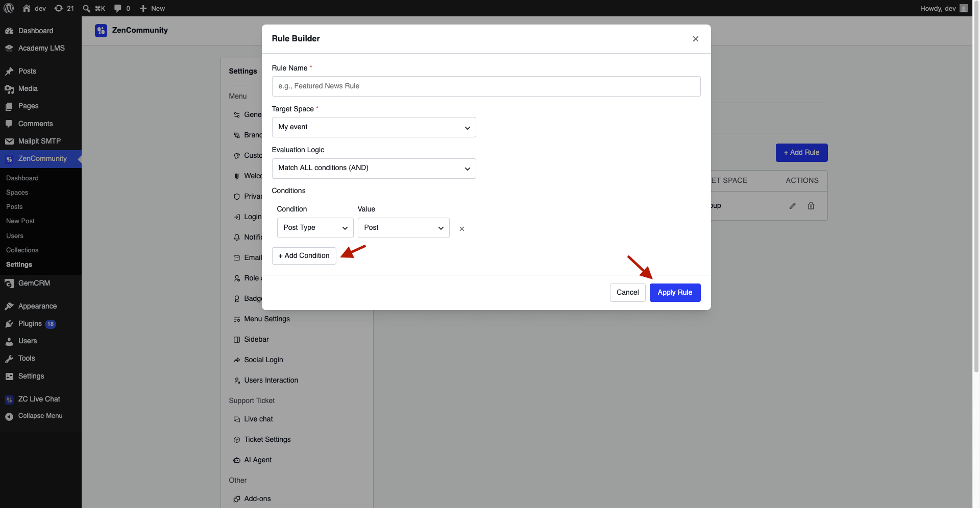Screen dimensions: 980x520
Task: Open ZC Live Chat in the sidebar
Action: click(x=41, y=399)
